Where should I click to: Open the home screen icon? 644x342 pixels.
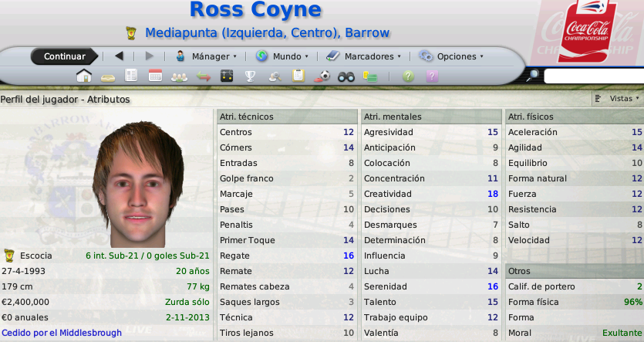(84, 76)
